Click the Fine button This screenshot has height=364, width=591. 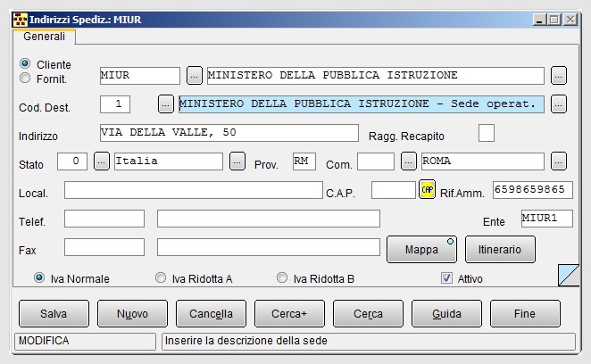[x=525, y=313]
